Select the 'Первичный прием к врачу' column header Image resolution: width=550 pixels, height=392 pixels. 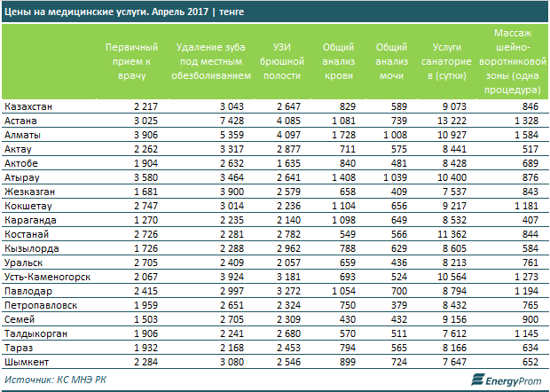point(132,61)
